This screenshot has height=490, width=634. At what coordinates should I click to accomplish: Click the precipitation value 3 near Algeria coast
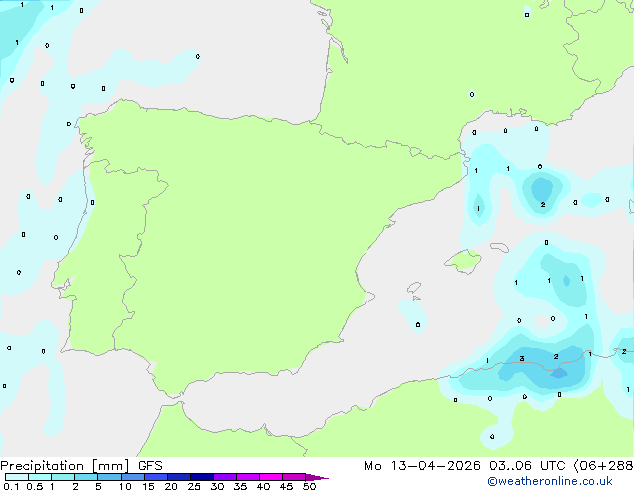click(x=522, y=359)
